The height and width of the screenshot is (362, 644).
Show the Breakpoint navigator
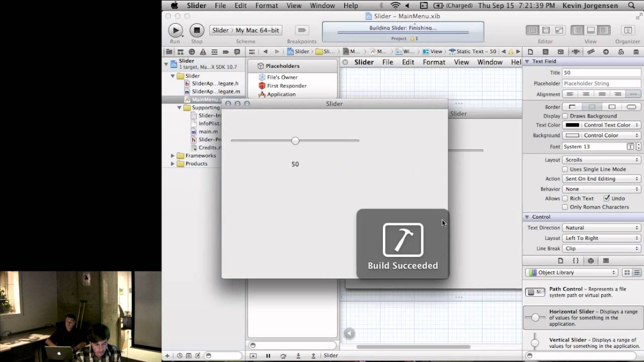226,52
